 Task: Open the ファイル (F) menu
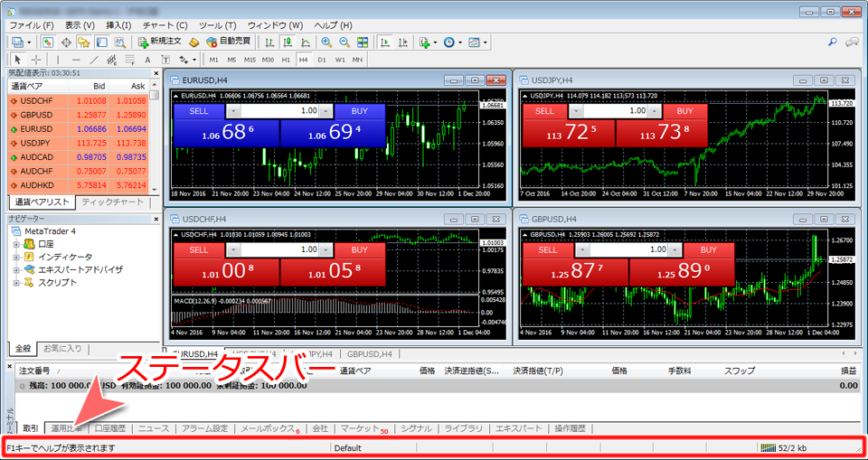(32, 25)
